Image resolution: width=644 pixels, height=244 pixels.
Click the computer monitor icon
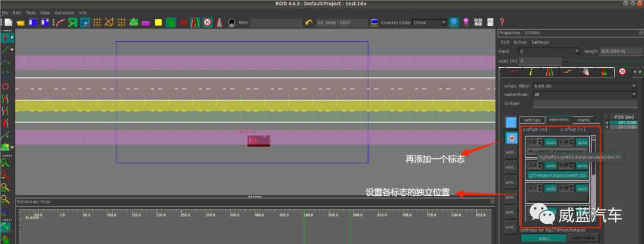[x=374, y=23]
